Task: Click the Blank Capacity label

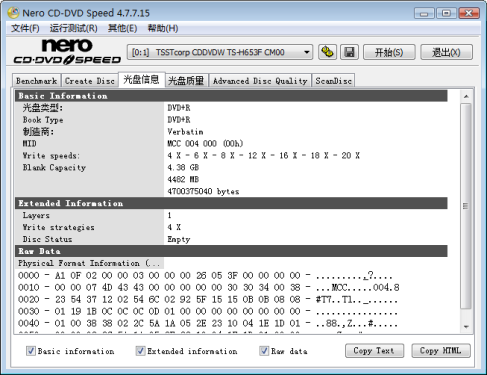Action: tap(54, 167)
